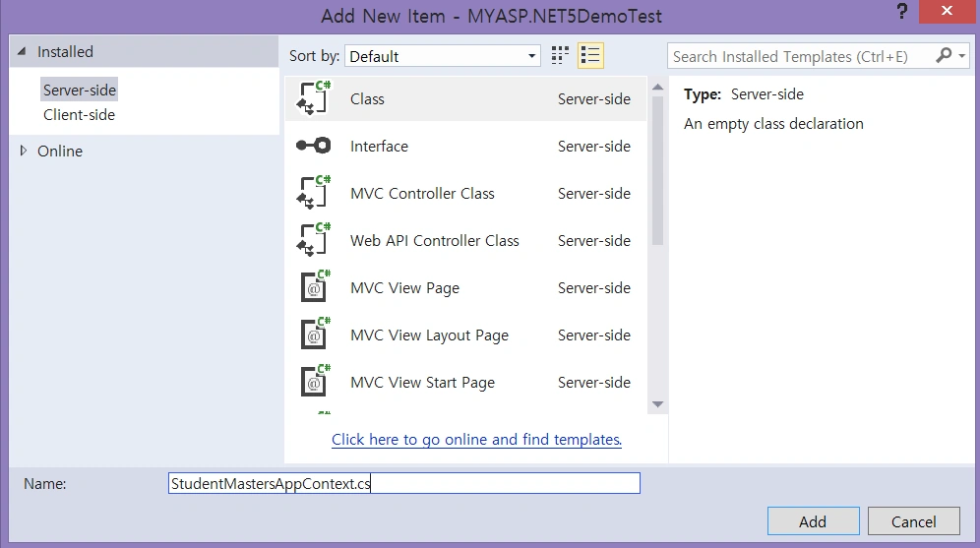Switch to small icons view
Image resolution: width=980 pixels, height=548 pixels.
tap(560, 56)
